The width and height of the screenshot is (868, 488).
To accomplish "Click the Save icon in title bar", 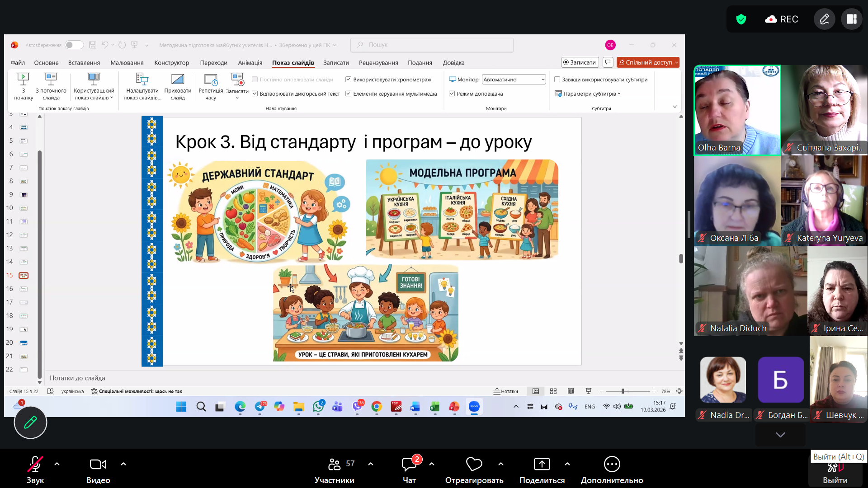I will [x=93, y=45].
